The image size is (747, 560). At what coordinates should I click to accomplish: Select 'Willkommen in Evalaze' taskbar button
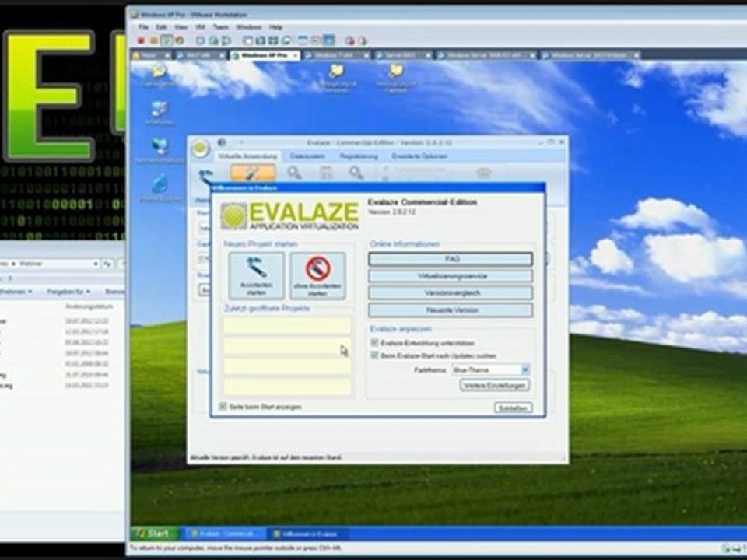tap(308, 534)
